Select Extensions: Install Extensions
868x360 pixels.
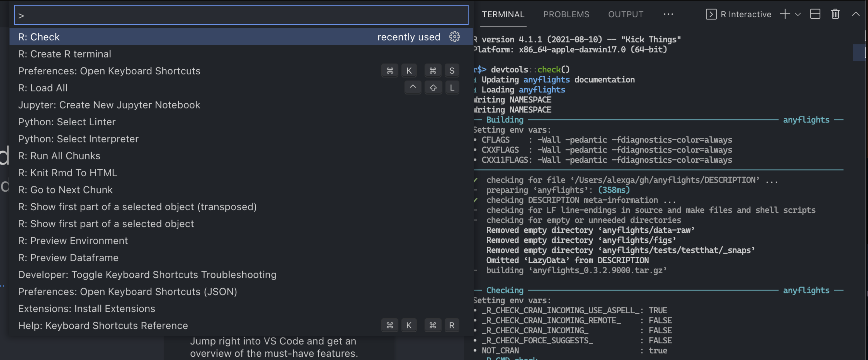coord(86,308)
